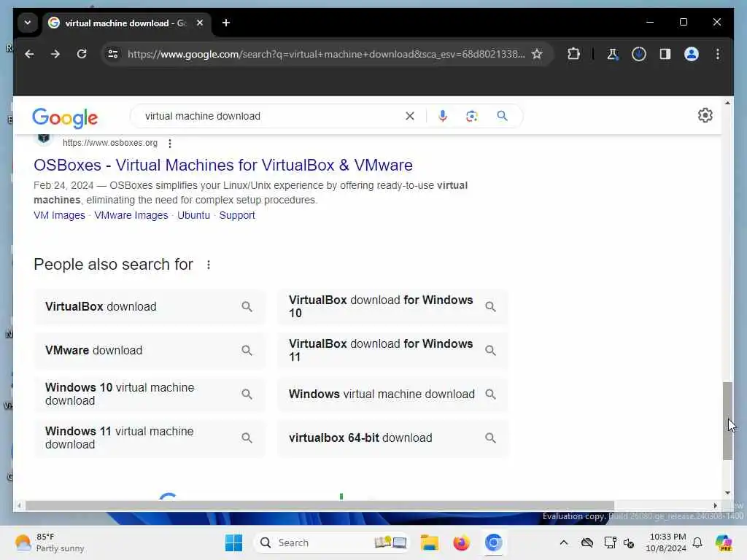747x560 pixels.
Task: Close the virtual machine download tab
Action: [200, 23]
